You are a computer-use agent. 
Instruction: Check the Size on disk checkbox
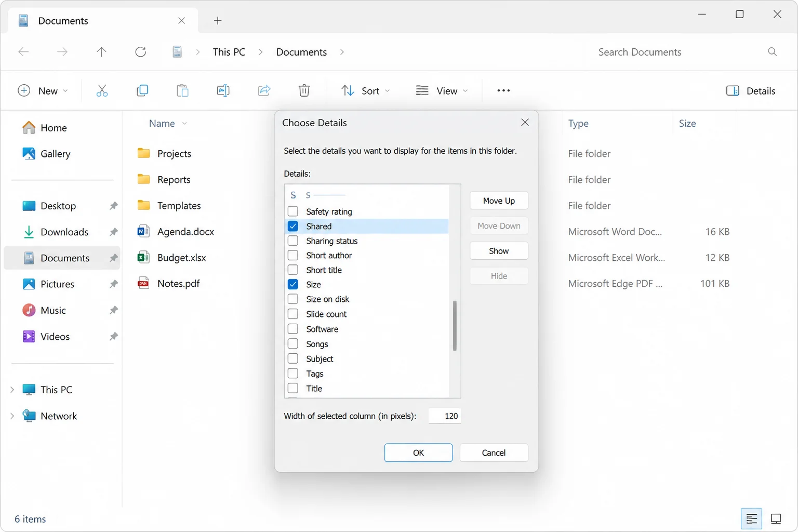293,299
